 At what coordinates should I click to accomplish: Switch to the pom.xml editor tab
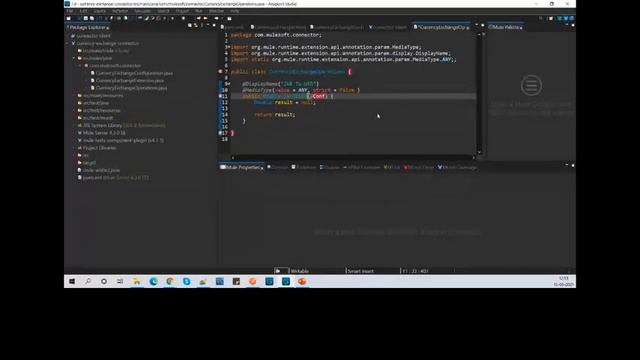pyautogui.click(x=232, y=27)
